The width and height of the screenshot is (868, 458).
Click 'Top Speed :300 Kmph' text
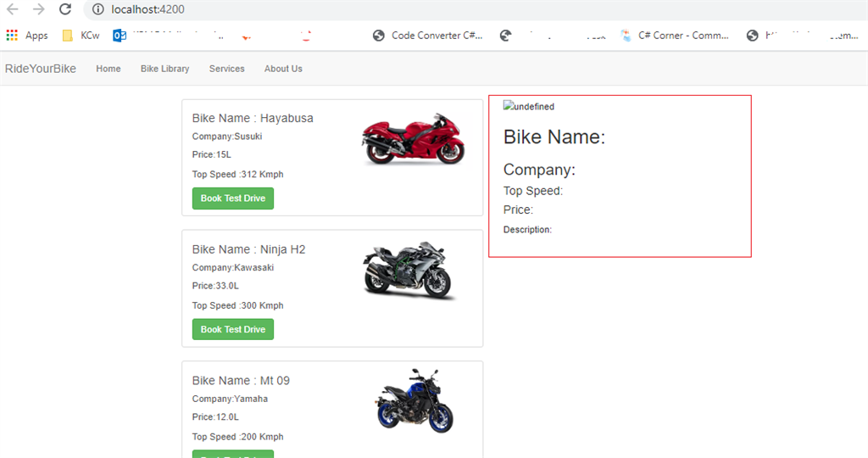(237, 305)
